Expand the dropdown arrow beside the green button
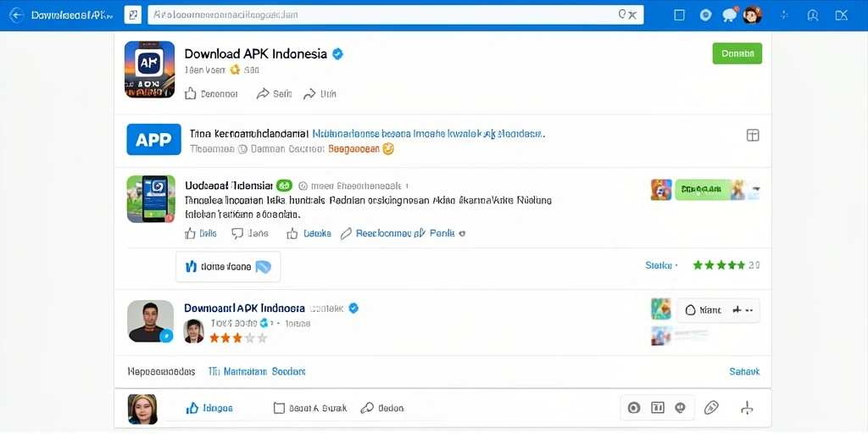 755,189
